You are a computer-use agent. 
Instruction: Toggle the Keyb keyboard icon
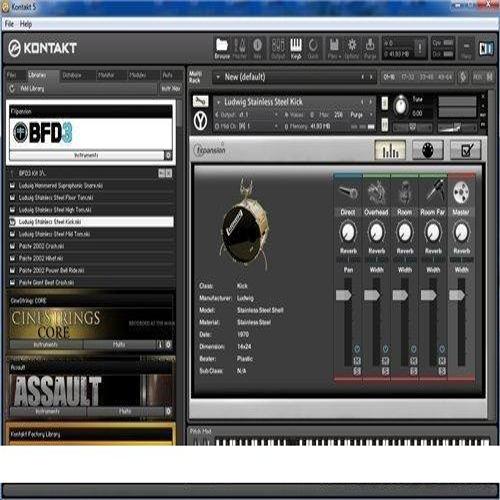coord(296,48)
